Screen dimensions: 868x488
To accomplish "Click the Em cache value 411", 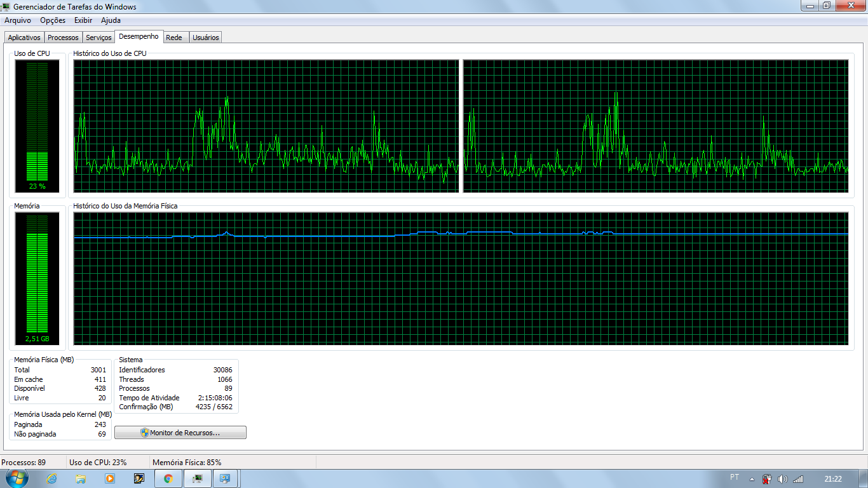I will [100, 379].
